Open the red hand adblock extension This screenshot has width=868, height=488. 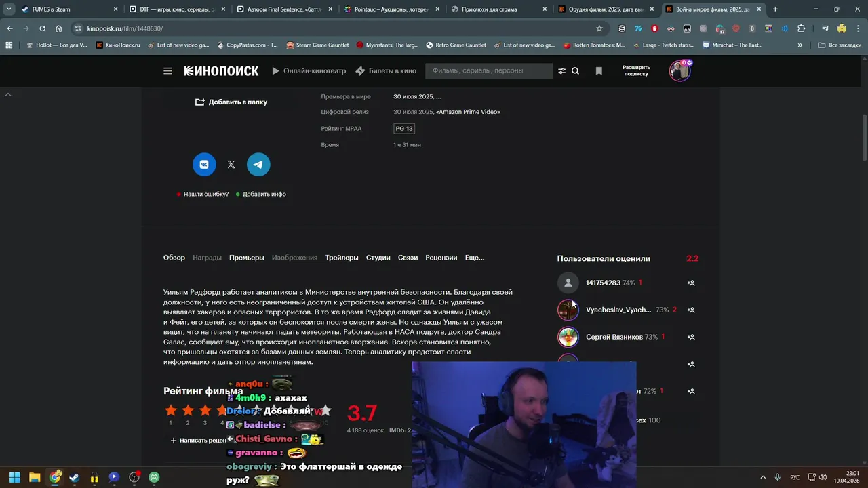coord(654,28)
